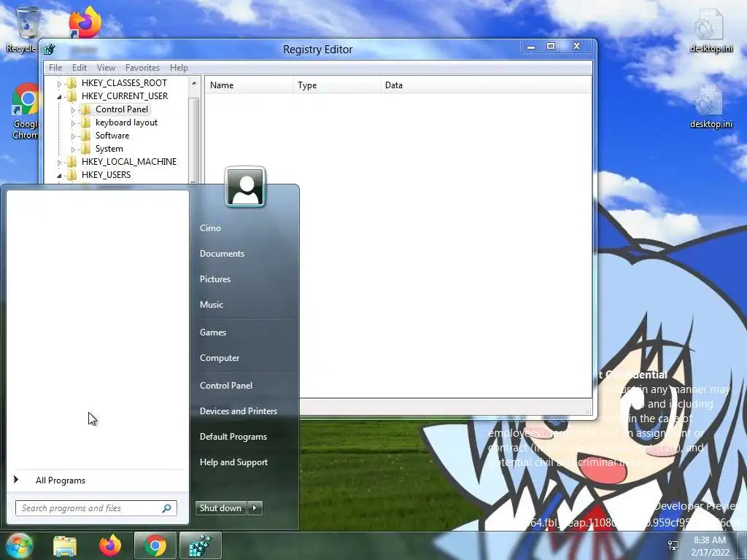
Task: Click the HKEY_USERS folder icon
Action: tap(72, 175)
